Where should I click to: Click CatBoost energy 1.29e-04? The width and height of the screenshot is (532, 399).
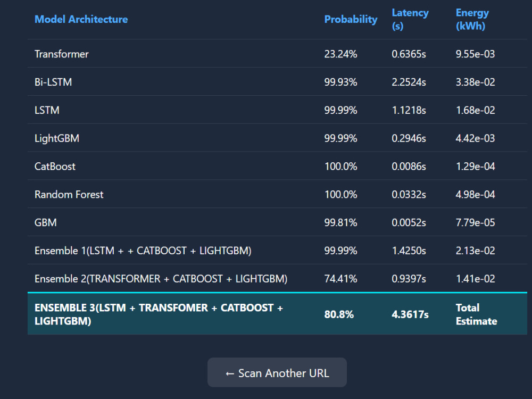pos(475,167)
